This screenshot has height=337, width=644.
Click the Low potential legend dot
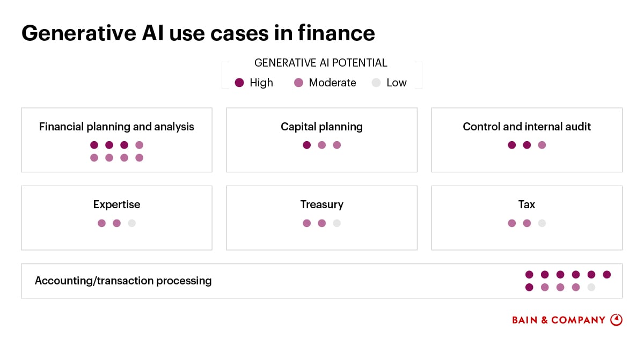click(x=376, y=83)
